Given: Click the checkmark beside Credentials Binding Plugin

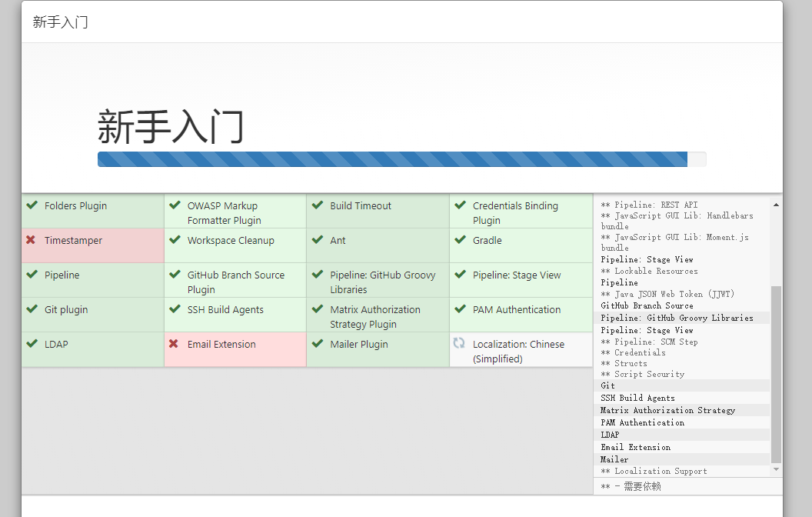Looking at the screenshot, I should tap(461, 205).
